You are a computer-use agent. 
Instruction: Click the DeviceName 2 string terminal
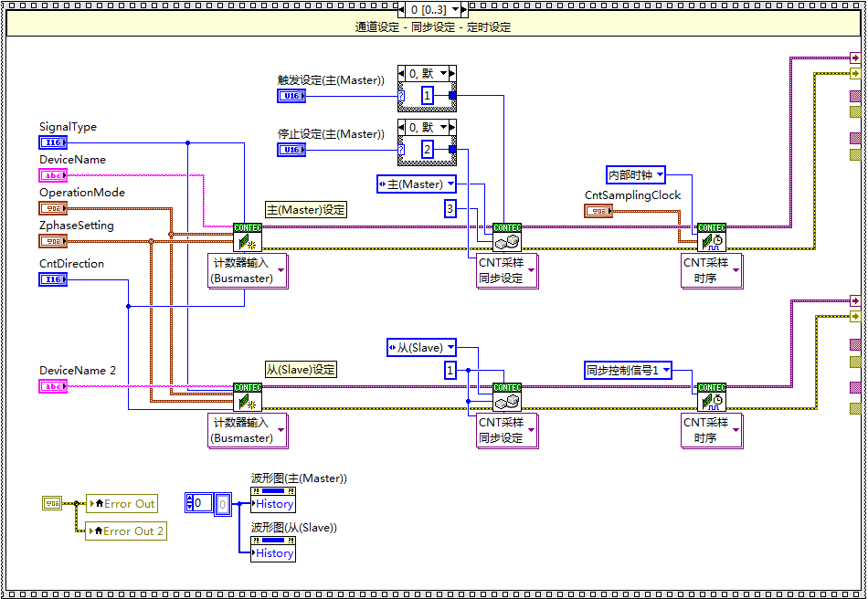[52, 386]
